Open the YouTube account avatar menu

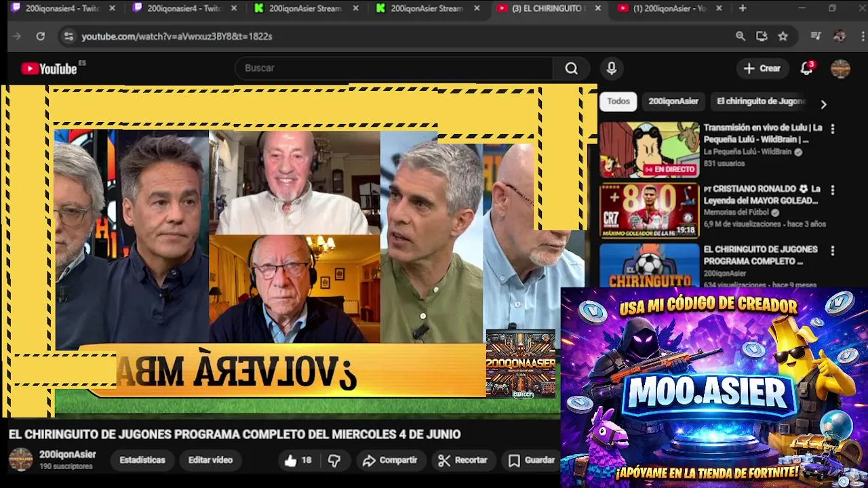[x=840, y=68]
